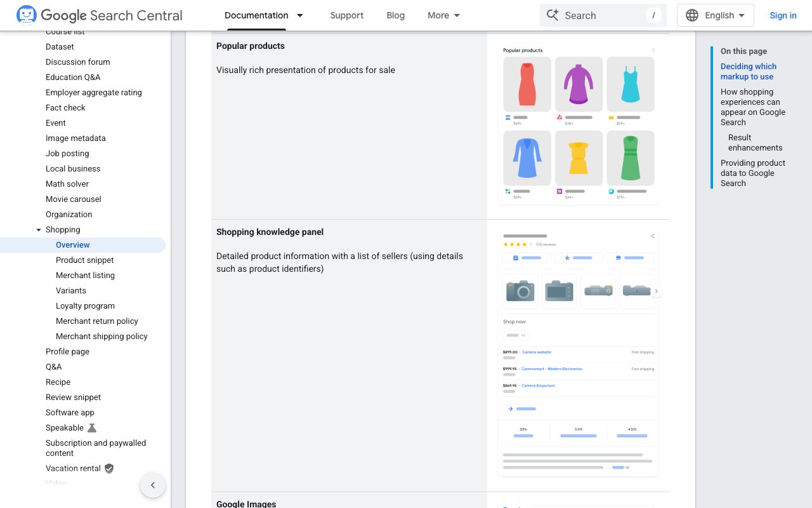The width and height of the screenshot is (812, 508).
Task: Open the Recipe page
Action: (58, 382)
